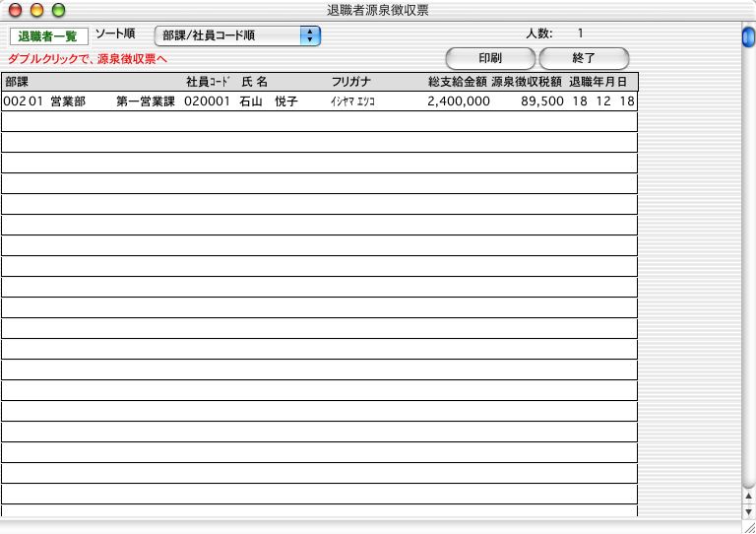756x534 pixels.
Task: Close the window with the red button
Action: click(x=14, y=10)
